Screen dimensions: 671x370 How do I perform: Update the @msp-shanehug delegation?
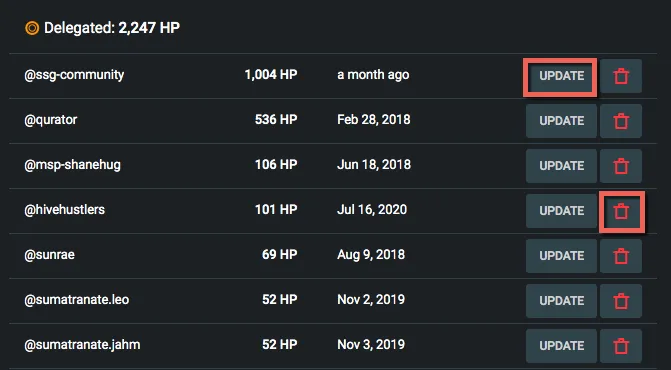[x=561, y=166]
